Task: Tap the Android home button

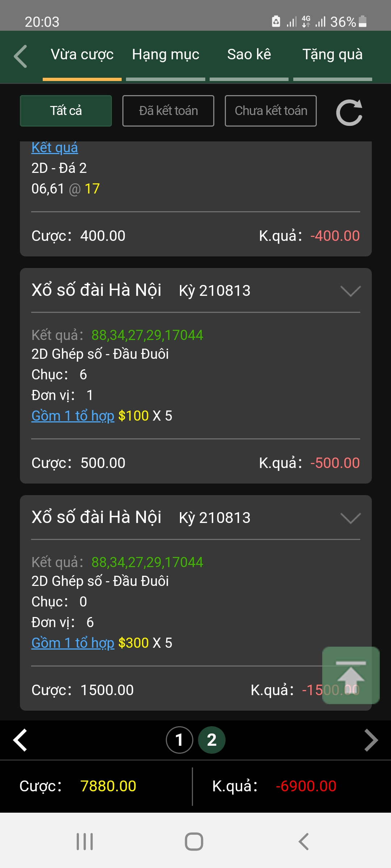Action: [x=194, y=842]
